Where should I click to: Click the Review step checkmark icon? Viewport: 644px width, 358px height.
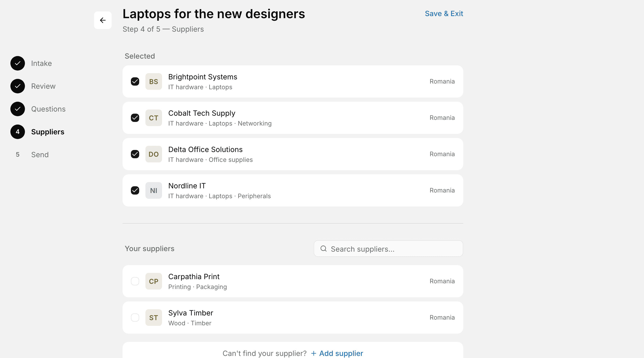[x=18, y=86]
